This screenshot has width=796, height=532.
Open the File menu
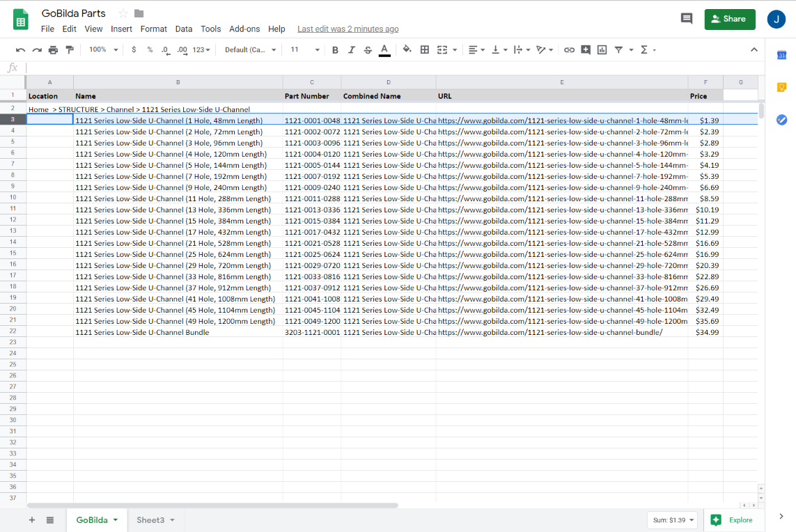click(x=48, y=29)
